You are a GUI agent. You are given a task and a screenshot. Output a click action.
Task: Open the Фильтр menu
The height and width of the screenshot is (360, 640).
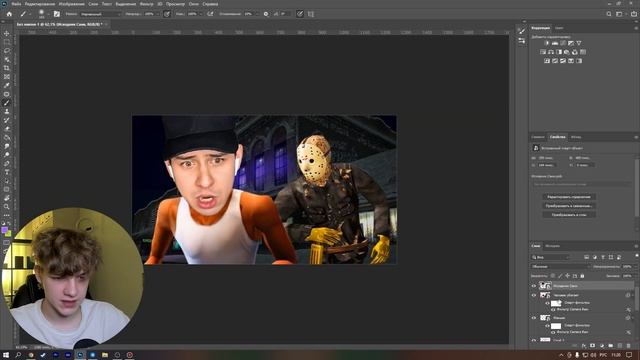146,4
